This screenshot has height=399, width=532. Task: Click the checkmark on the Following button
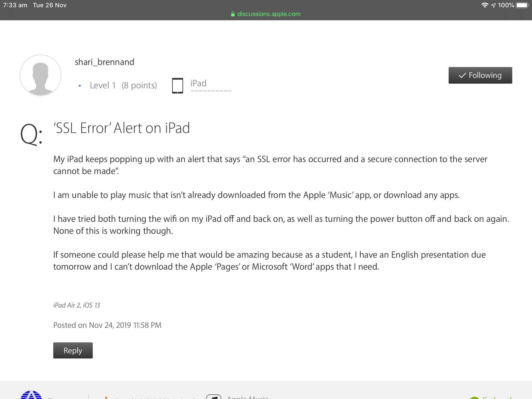(x=462, y=75)
